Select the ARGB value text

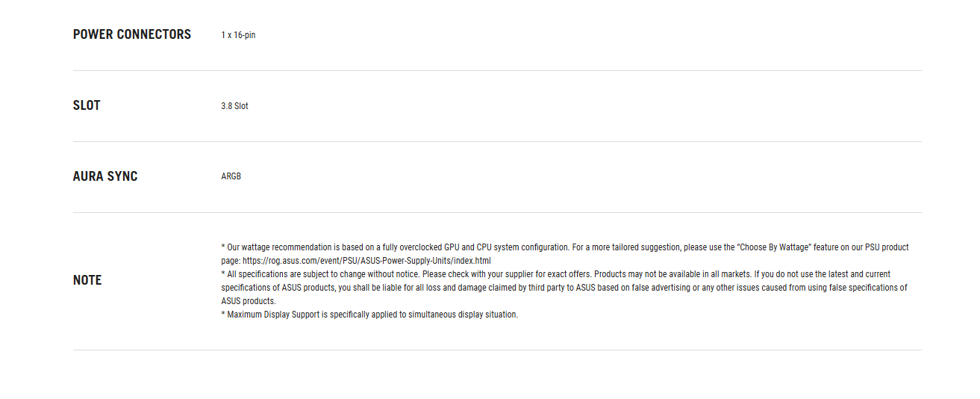coord(231,177)
